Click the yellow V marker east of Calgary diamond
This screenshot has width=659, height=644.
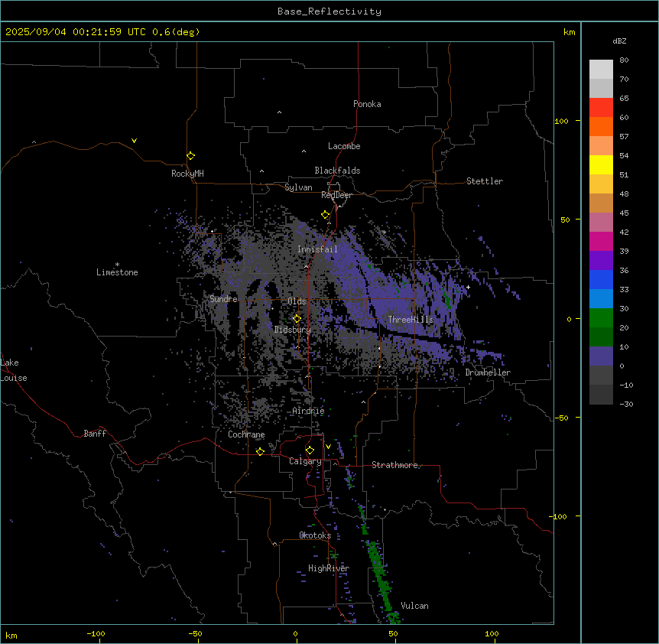[328, 447]
